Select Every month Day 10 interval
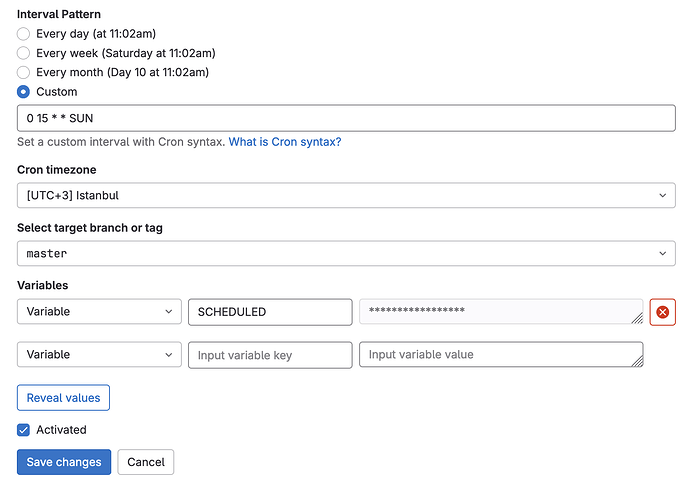The image size is (690, 490). pos(24,72)
